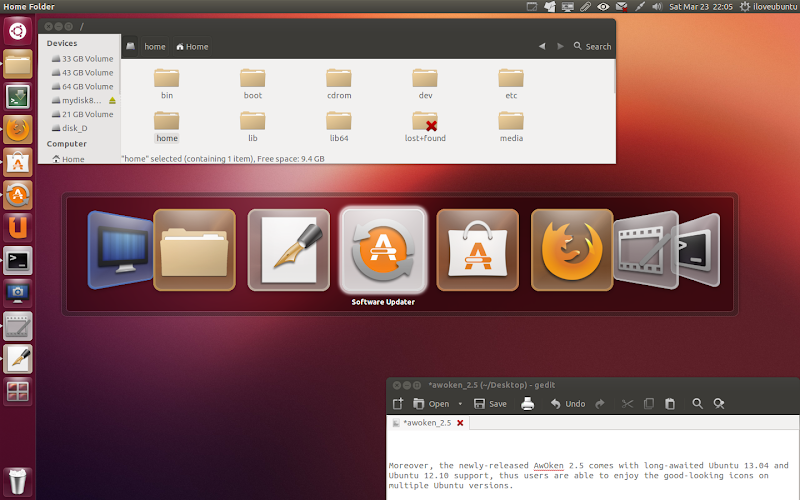The width and height of the screenshot is (800, 500).
Task: Go forward in file manager
Action: pyautogui.click(x=560, y=46)
